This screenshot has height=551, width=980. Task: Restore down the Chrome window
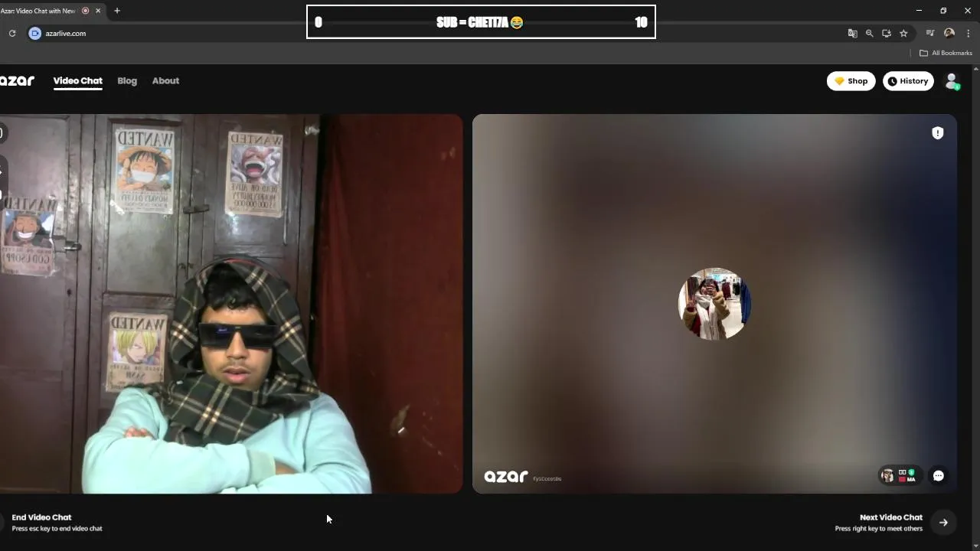point(943,11)
